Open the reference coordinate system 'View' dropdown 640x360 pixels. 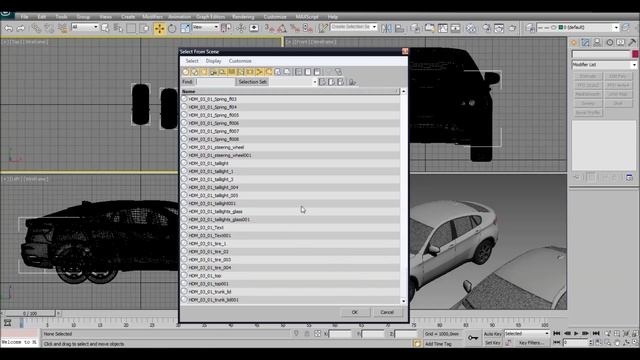[x=206, y=27]
